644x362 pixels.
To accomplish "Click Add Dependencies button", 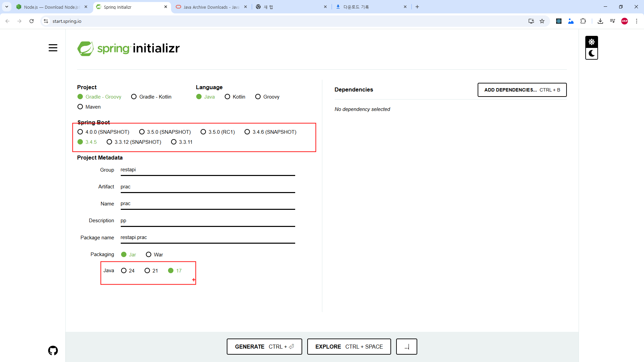I will tap(522, 90).
